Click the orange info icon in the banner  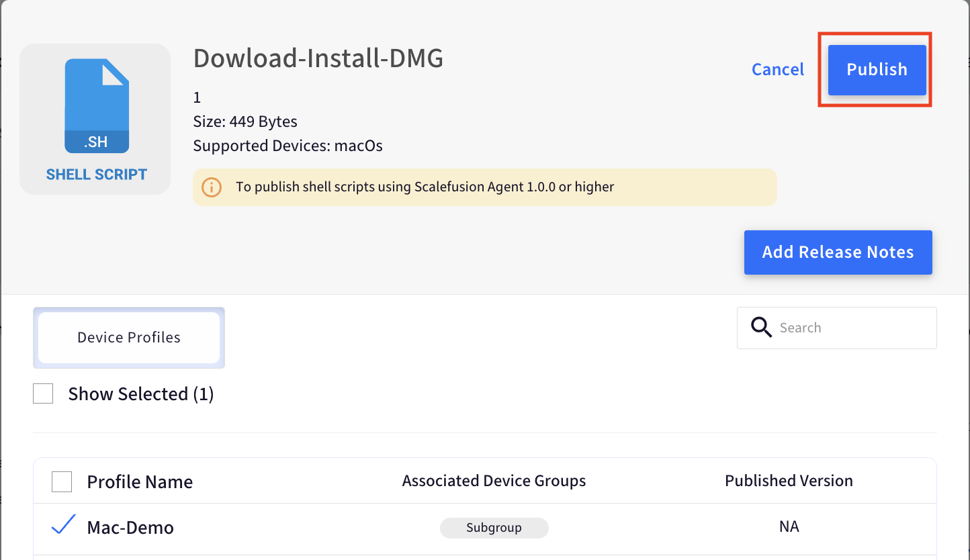(212, 187)
